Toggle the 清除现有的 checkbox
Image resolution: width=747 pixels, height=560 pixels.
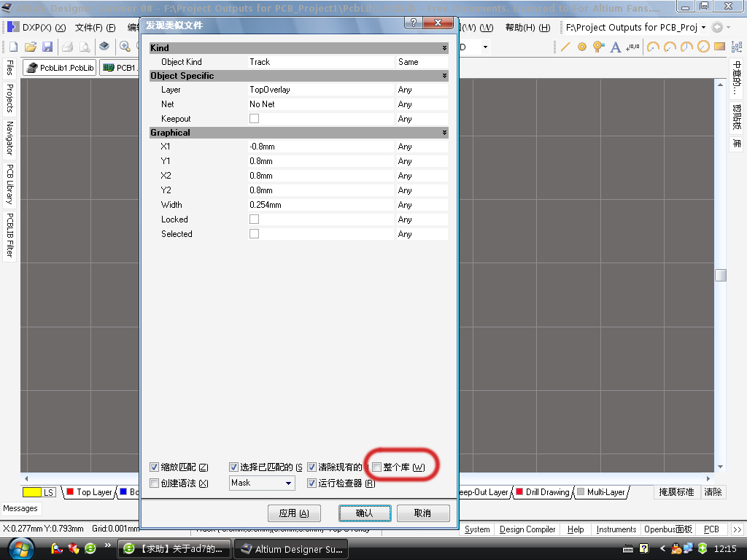tap(311, 467)
